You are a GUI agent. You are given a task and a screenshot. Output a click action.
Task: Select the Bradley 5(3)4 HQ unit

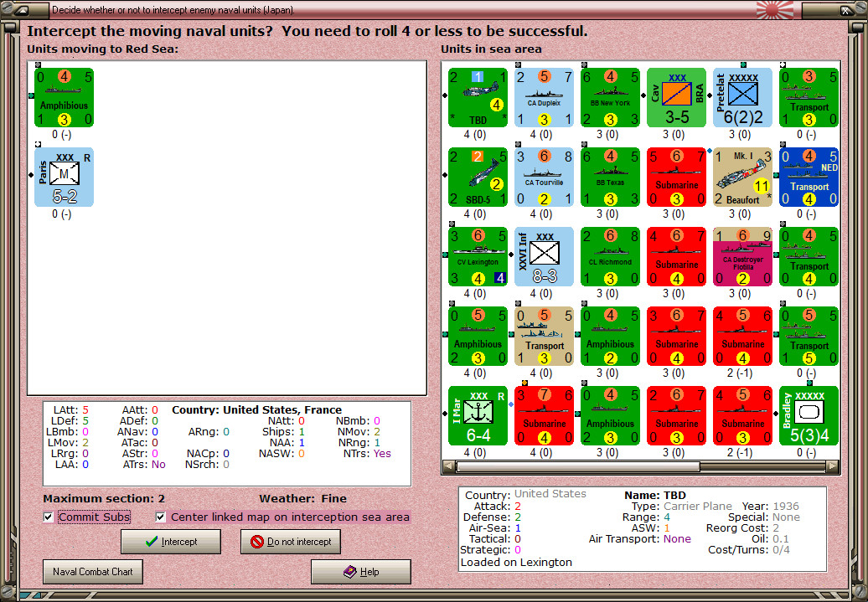click(x=809, y=415)
